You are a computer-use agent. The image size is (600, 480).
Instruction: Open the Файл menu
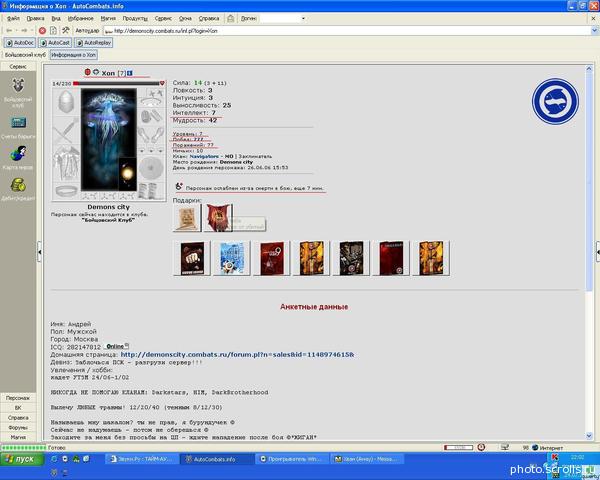pos(13,18)
